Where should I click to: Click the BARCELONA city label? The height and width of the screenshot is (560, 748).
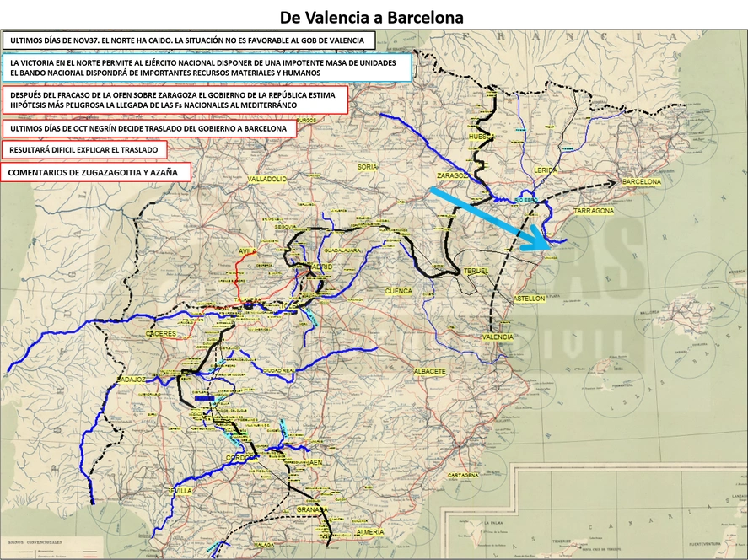(x=642, y=181)
